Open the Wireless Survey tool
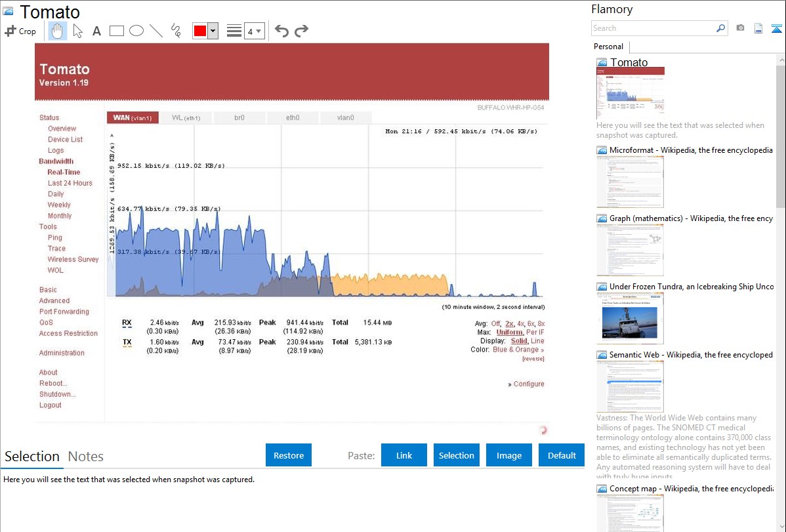 (73, 260)
